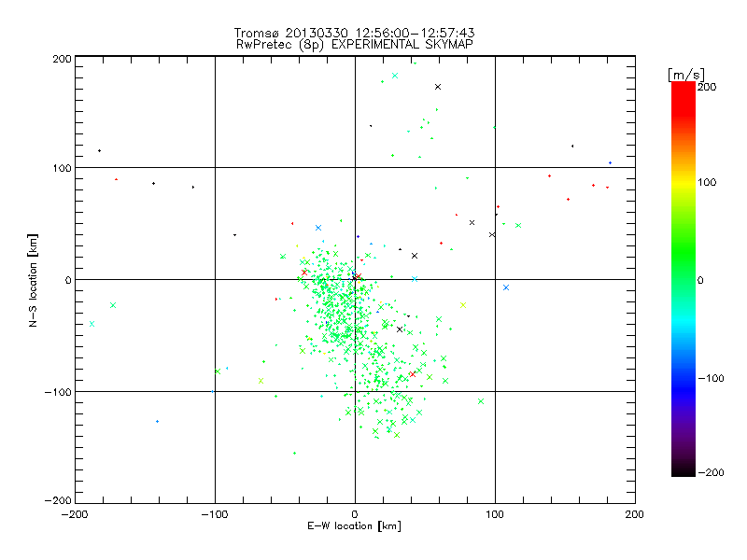Click the title "Tromsø 20130330 12:56:00-12:57:43"
The image size is (747, 560).
point(354,33)
